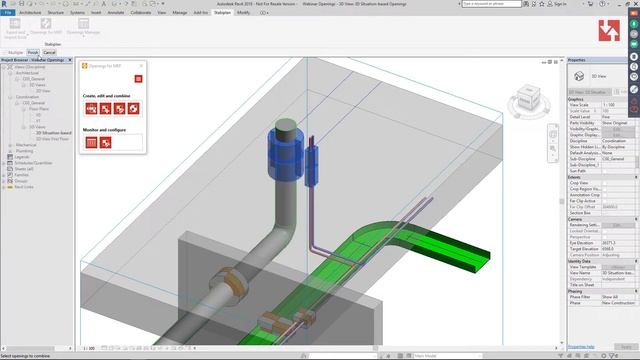Click the Apply button in Properties
This screenshot has width=640, height=360.
coord(626,347)
